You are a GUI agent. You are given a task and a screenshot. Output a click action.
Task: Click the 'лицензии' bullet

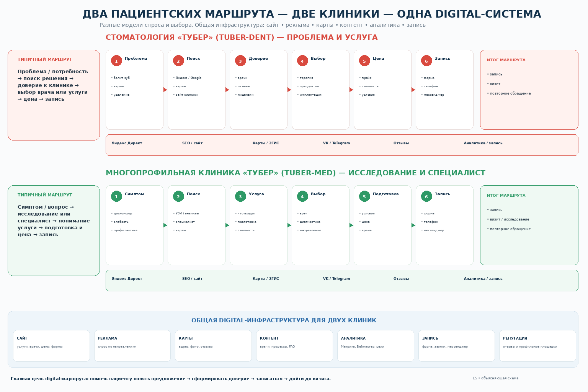coord(244,95)
